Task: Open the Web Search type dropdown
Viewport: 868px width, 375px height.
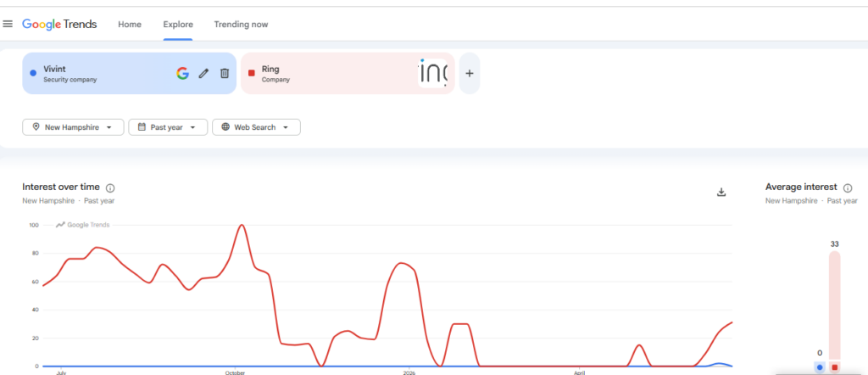Action: (256, 127)
